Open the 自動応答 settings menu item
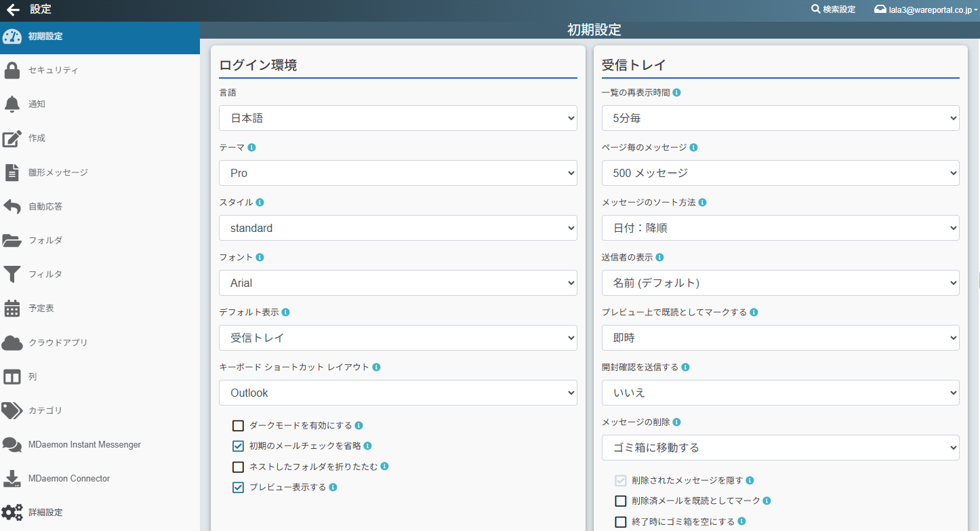 pos(45,206)
